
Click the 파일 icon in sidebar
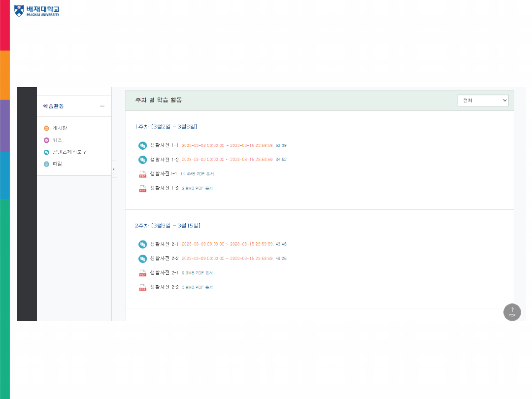click(47, 164)
